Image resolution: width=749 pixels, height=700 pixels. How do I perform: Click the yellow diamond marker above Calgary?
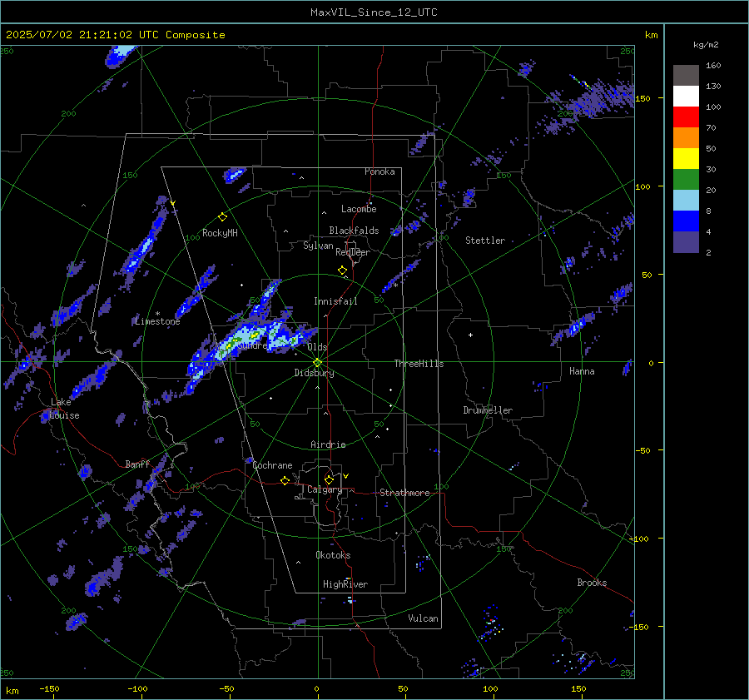[x=329, y=479]
